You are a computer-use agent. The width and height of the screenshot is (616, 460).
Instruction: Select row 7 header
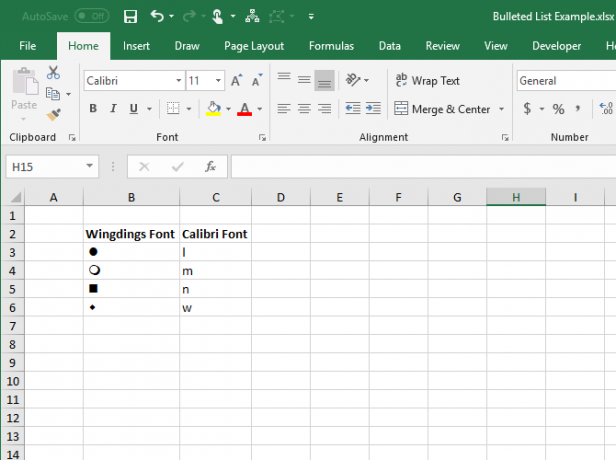[13, 326]
